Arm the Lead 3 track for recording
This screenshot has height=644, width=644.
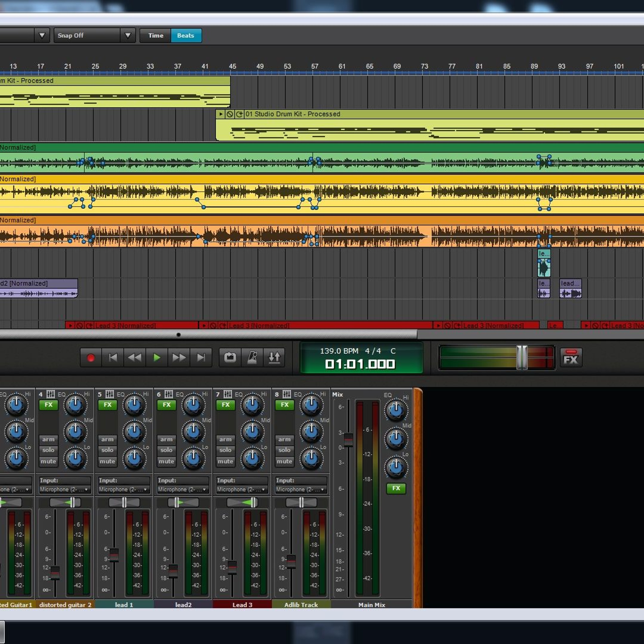(225, 439)
